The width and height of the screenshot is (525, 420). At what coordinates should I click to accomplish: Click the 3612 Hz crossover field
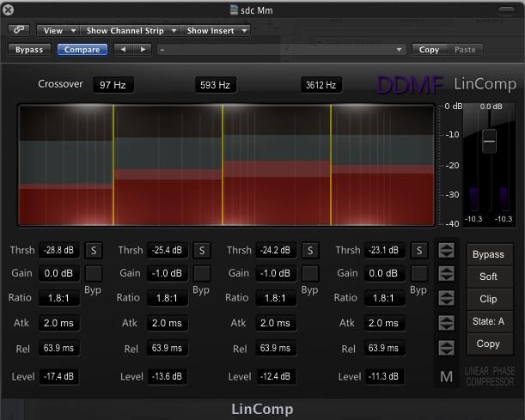(321, 85)
